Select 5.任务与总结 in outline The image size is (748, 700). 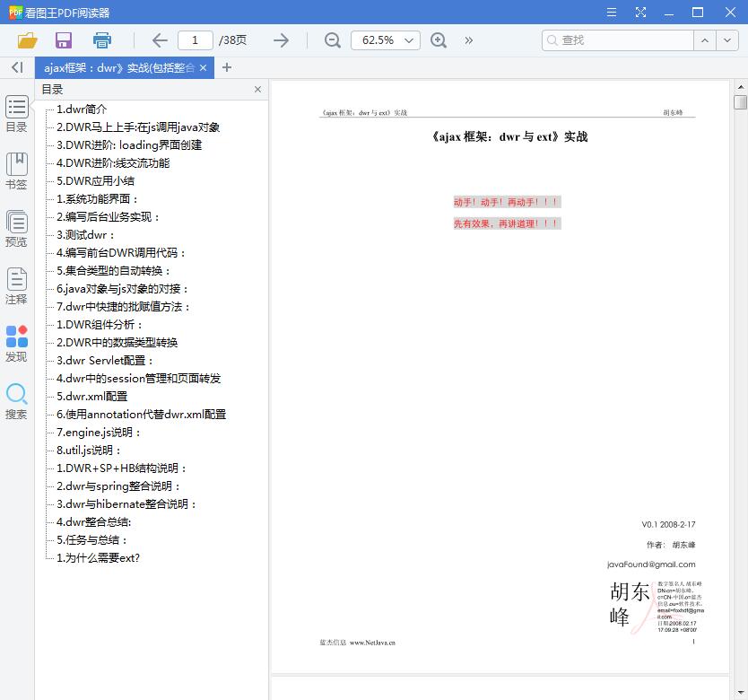click(91, 540)
